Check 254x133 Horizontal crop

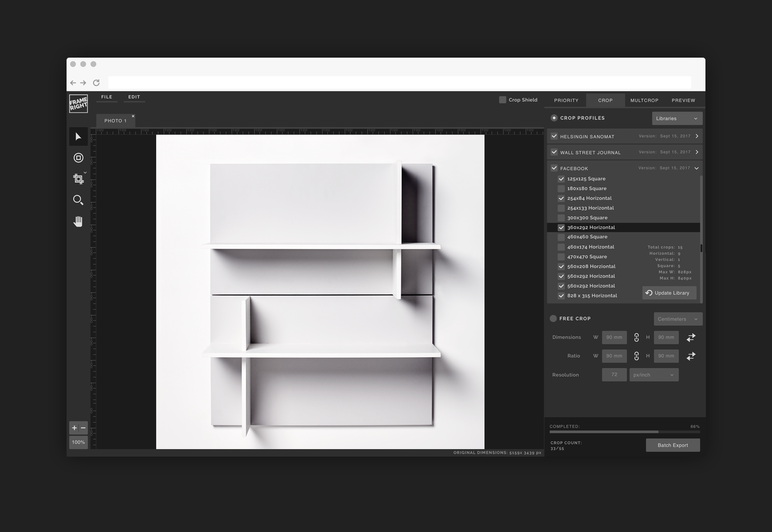pos(561,208)
